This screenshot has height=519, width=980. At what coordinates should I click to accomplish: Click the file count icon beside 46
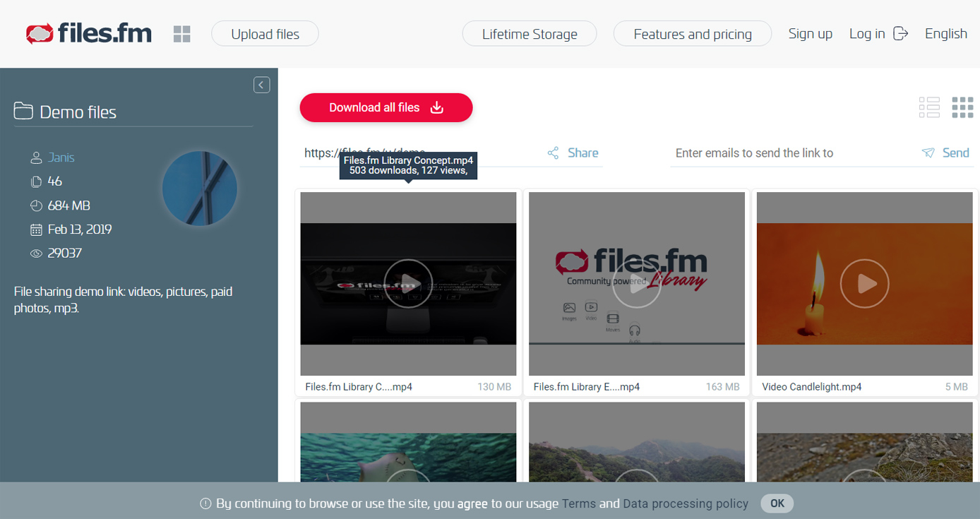click(x=36, y=181)
